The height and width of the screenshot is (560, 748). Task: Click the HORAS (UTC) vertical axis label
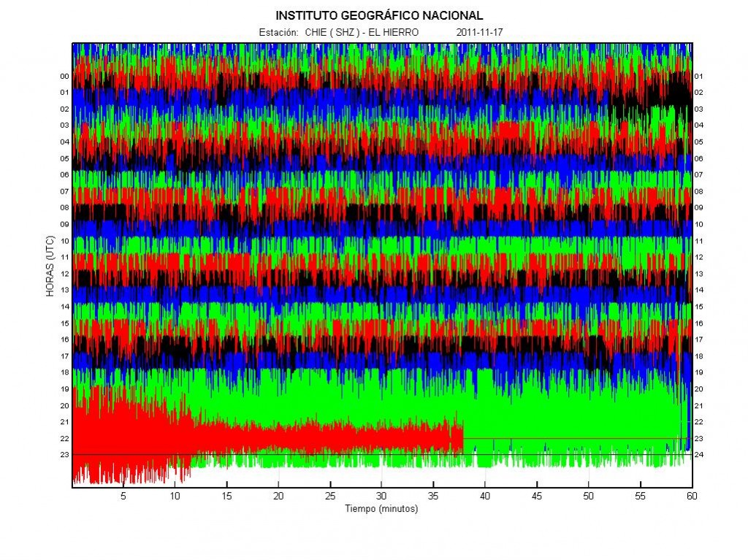tap(50, 266)
